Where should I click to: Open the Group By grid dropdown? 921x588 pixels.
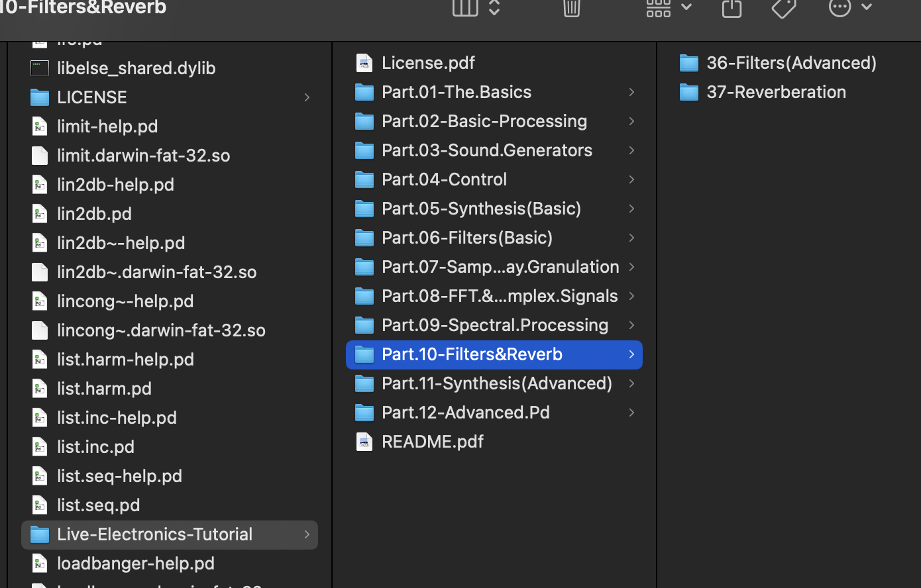coord(668,8)
